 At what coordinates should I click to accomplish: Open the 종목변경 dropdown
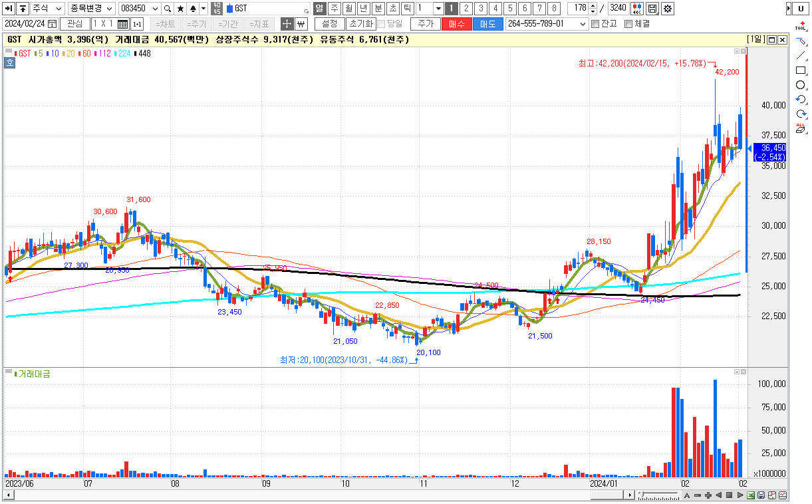pyautogui.click(x=110, y=9)
